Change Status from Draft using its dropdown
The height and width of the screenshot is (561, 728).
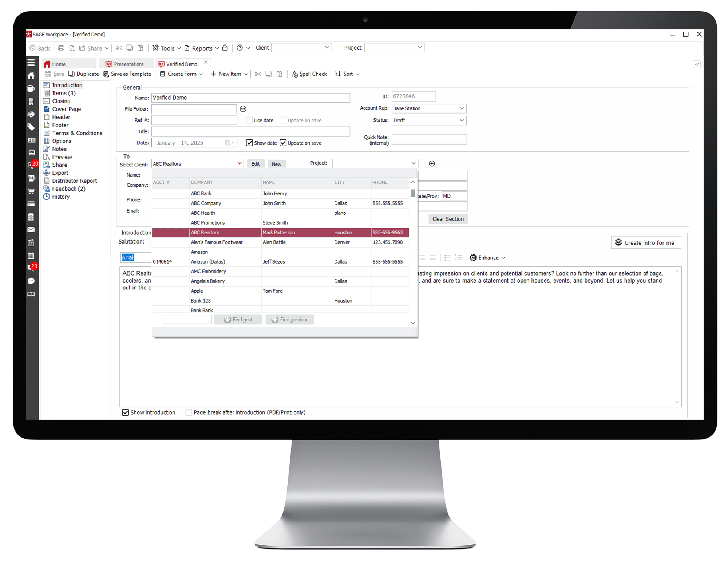click(462, 120)
